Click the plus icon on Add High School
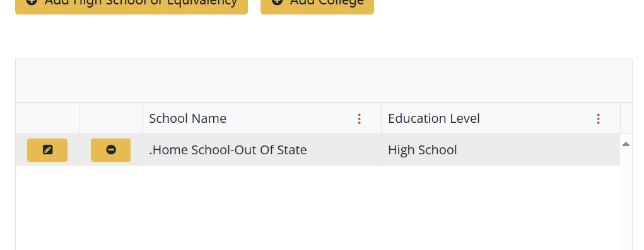644x250 pixels. [32, 2]
